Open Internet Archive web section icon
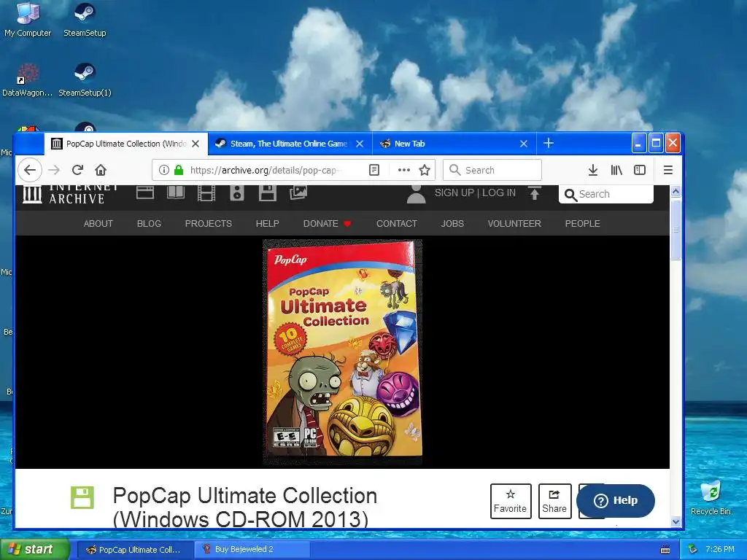The width and height of the screenshot is (747, 560). [145, 192]
